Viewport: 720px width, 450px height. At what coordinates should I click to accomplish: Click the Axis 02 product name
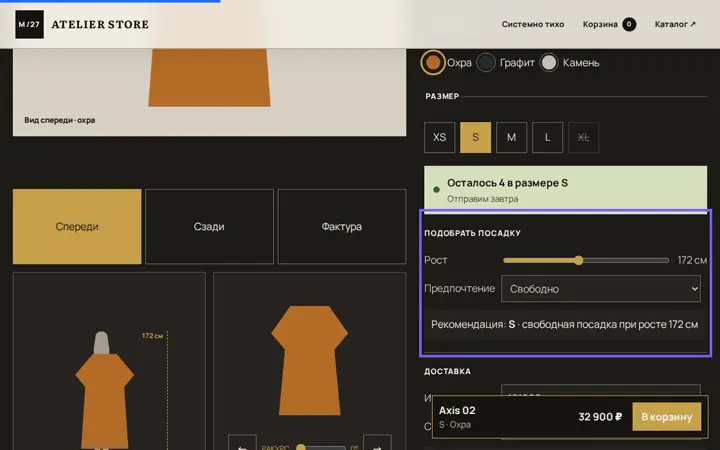(457, 411)
